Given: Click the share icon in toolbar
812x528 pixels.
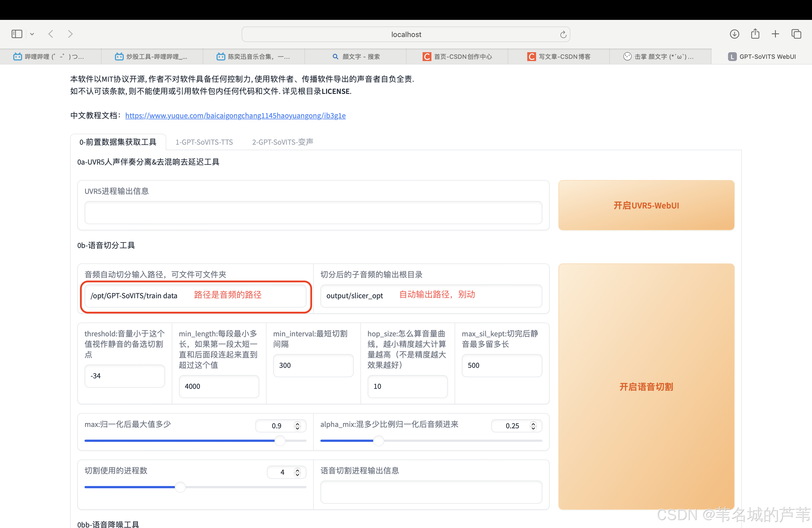Looking at the screenshot, I should [755, 34].
